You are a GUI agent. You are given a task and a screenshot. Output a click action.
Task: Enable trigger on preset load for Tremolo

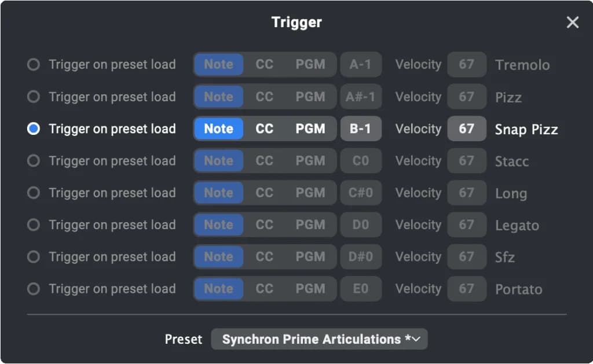point(34,65)
